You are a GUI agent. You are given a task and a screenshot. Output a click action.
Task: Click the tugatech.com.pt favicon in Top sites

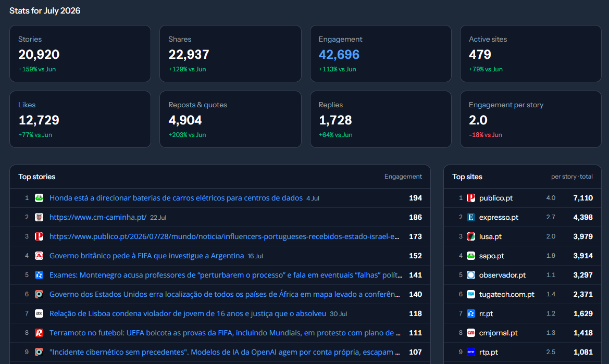(x=471, y=294)
